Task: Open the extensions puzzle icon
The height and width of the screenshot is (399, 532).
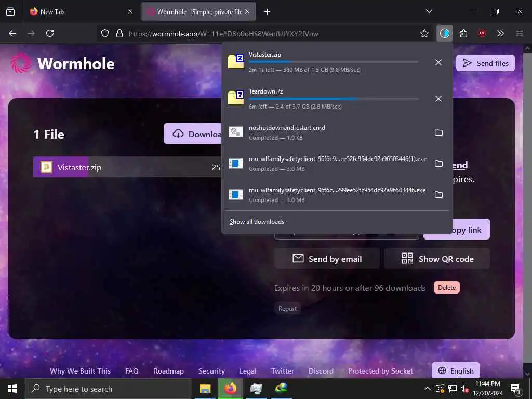Action: 464,33
